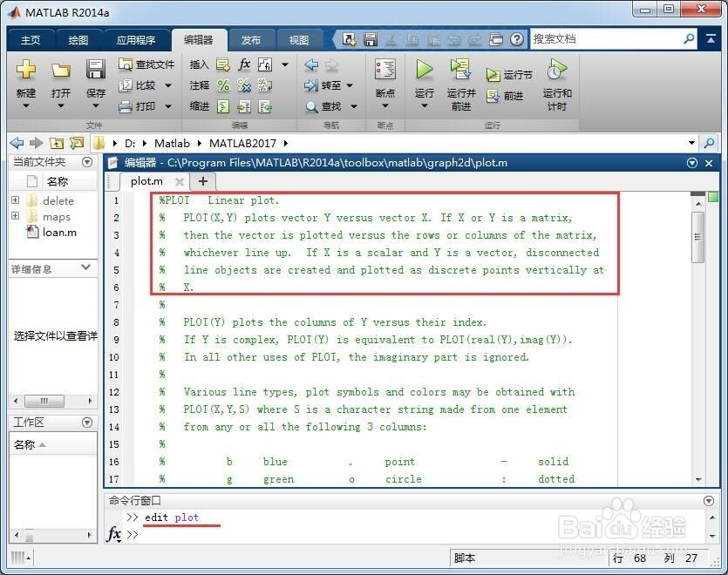Click the decrease indent icon
This screenshot has width=728, height=575.
coord(265,107)
